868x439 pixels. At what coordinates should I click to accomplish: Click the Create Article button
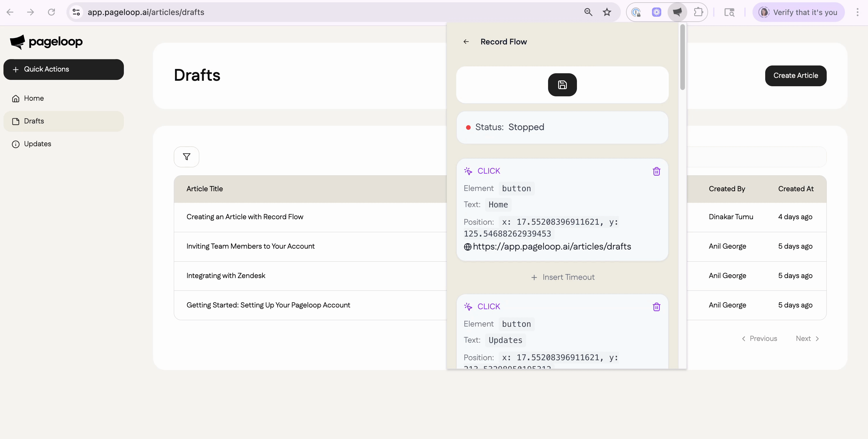[796, 76]
